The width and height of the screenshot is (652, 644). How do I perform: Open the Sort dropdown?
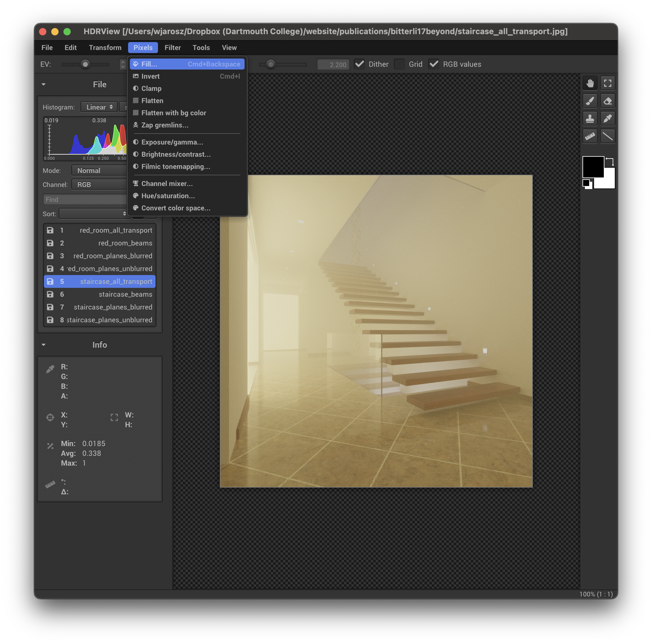pos(94,213)
